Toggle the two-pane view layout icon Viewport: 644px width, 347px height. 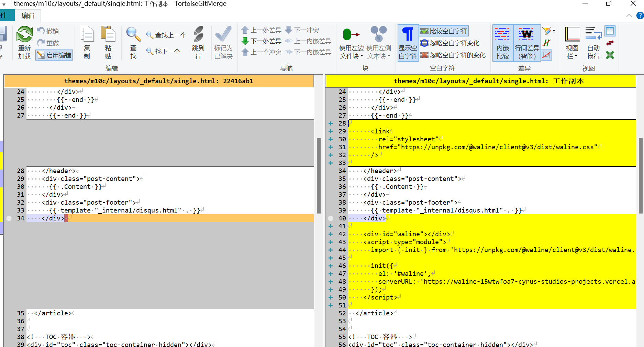tap(610, 31)
